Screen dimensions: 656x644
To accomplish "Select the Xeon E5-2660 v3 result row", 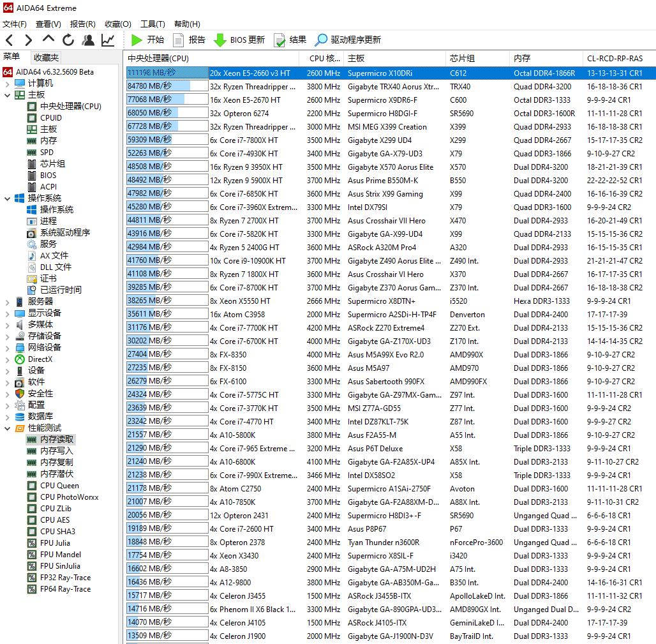I will pyautogui.click(x=250, y=73).
